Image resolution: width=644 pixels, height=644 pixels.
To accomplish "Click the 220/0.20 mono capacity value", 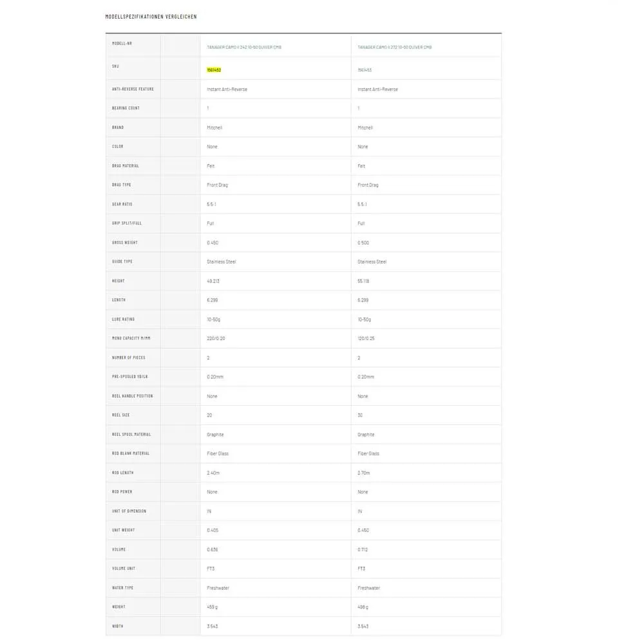I will (x=216, y=338).
